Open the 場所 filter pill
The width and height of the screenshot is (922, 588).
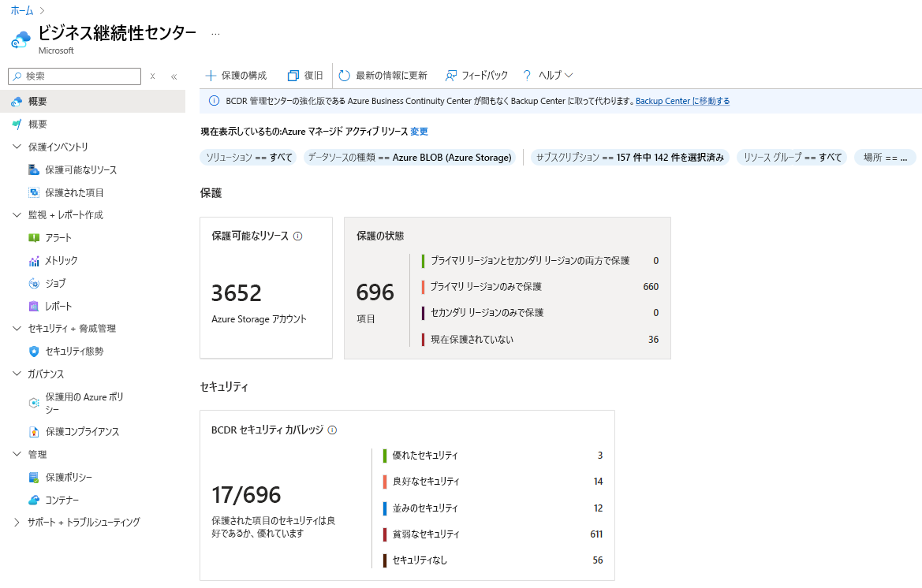pos(885,158)
